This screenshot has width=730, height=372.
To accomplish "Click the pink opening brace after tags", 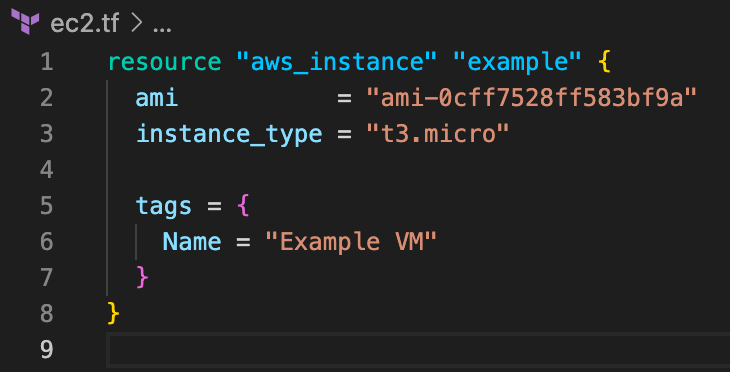I will [243, 206].
